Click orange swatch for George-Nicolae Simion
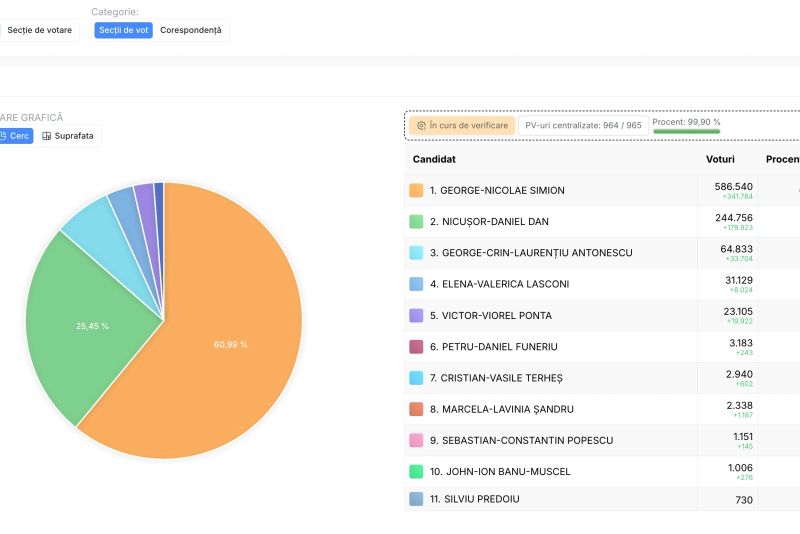 click(416, 190)
